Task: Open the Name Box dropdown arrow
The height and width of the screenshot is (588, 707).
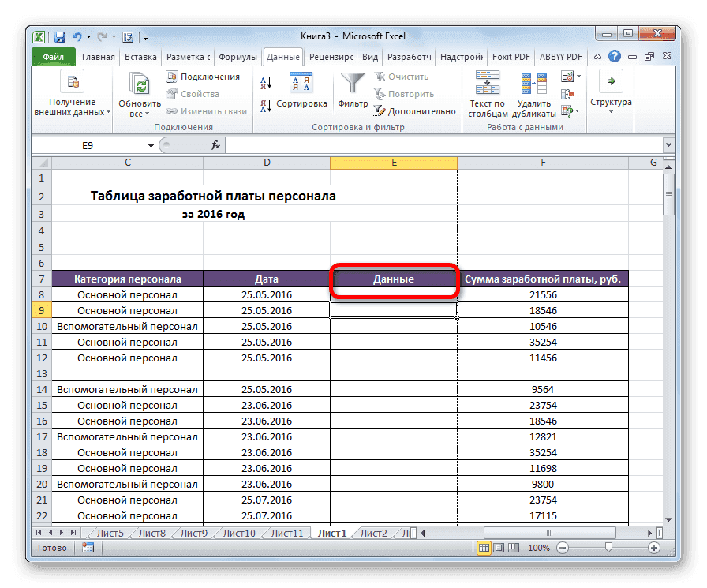Action: tap(152, 145)
